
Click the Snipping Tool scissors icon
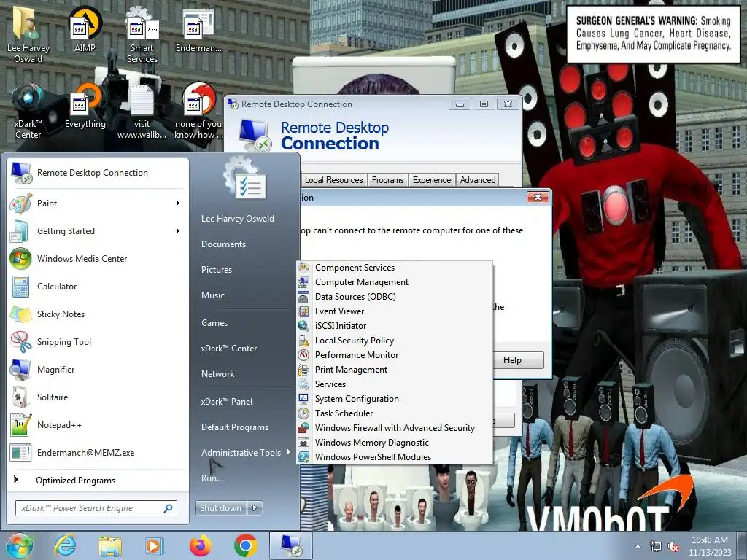(20, 342)
